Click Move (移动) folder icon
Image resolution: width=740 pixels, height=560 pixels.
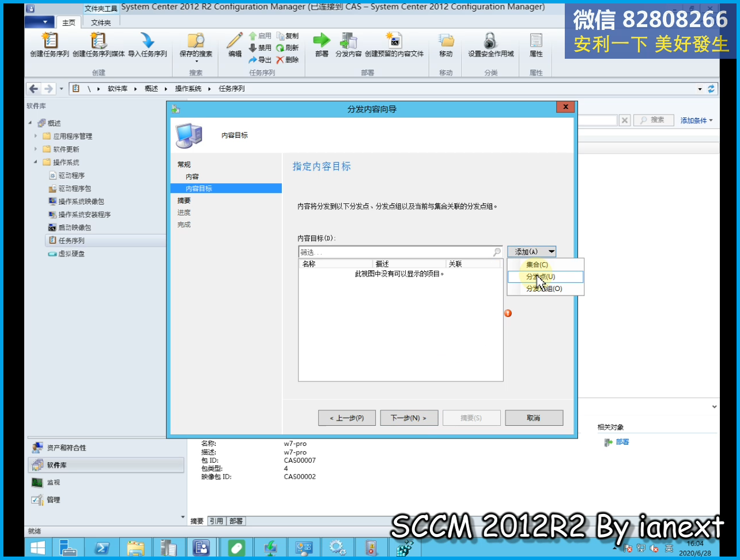pos(446,40)
